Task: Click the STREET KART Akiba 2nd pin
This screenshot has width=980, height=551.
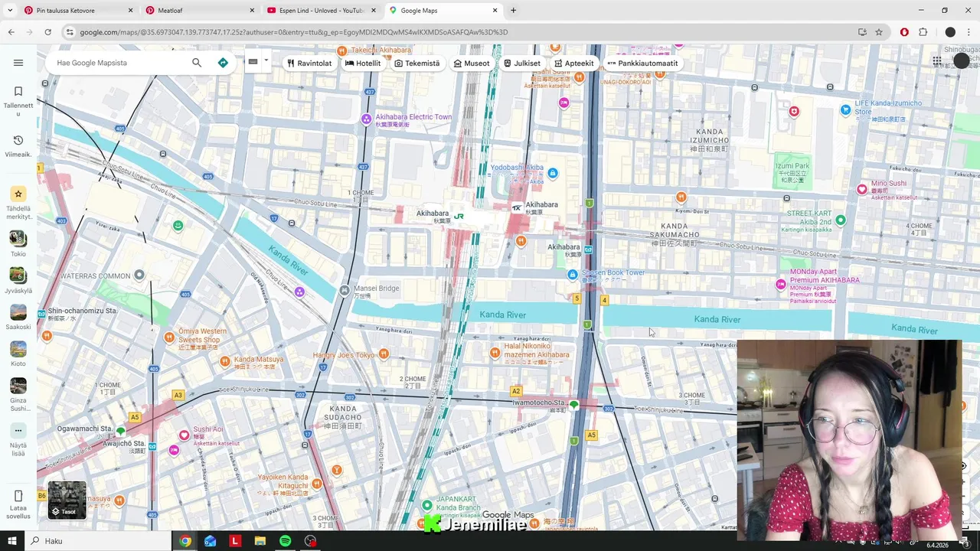Action: (x=841, y=220)
